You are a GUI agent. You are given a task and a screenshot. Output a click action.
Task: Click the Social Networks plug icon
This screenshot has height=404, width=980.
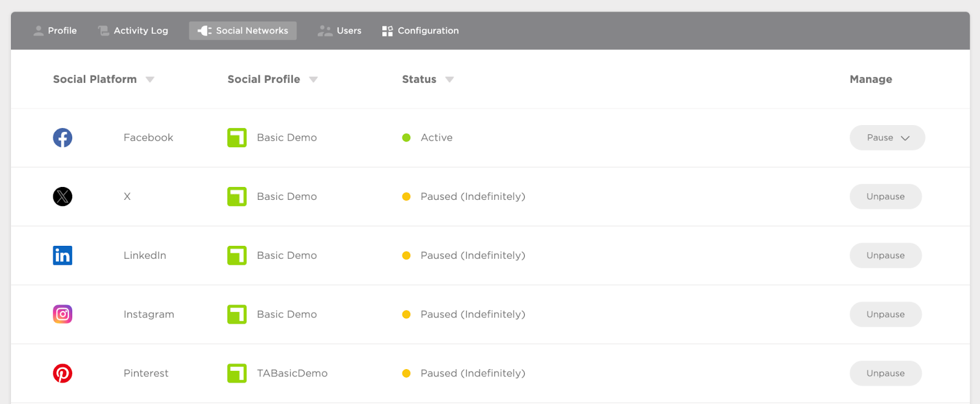tap(205, 31)
